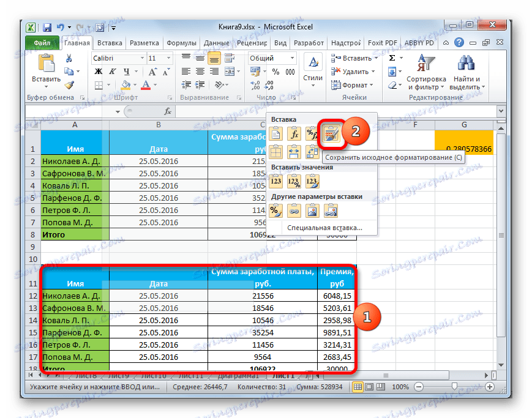Toggle italic formatting with the K button
Viewport: 532px width, 418px height.
[x=111, y=70]
